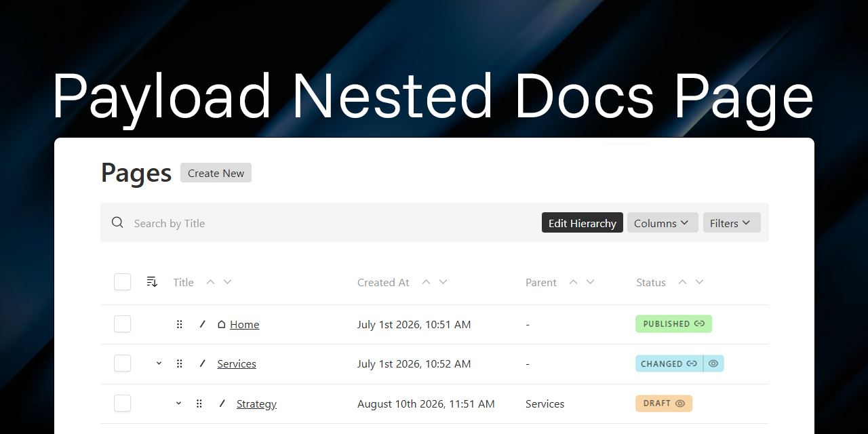This screenshot has height=434, width=868.
Task: Open Edit Hierarchy mode
Action: click(583, 223)
